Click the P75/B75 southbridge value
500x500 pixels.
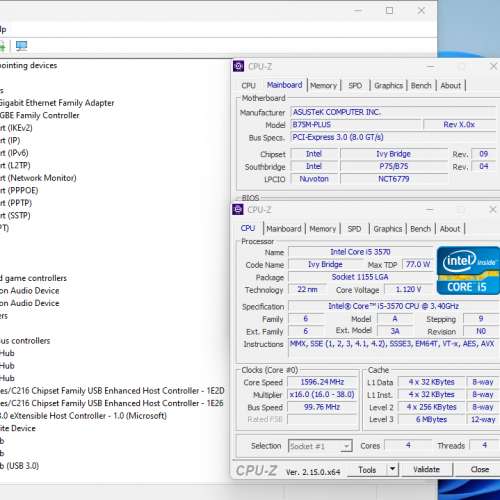393,167
